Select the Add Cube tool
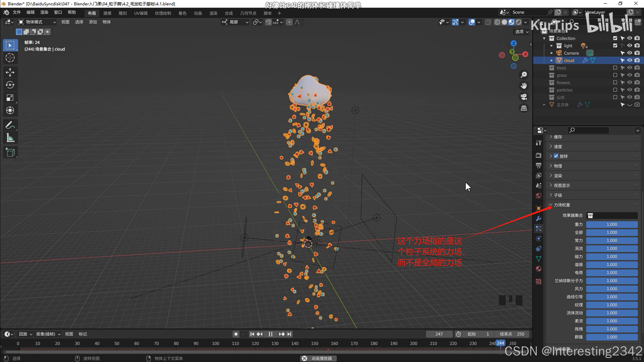 (10, 152)
